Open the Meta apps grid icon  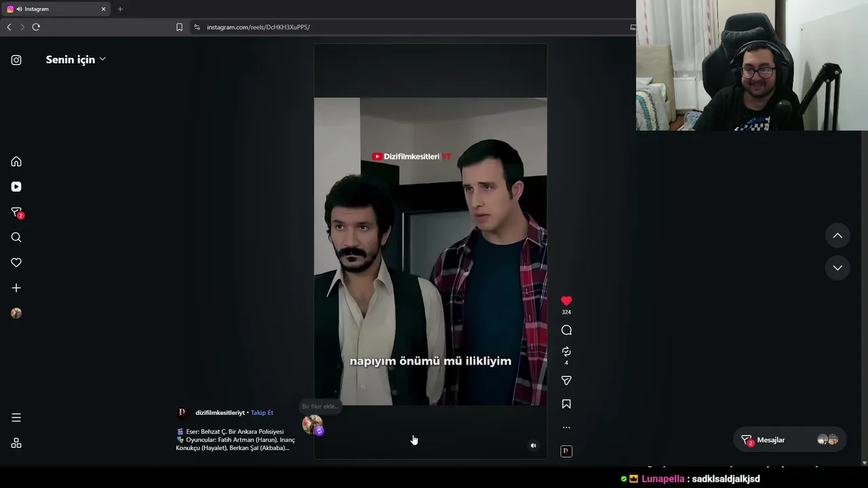(16, 443)
